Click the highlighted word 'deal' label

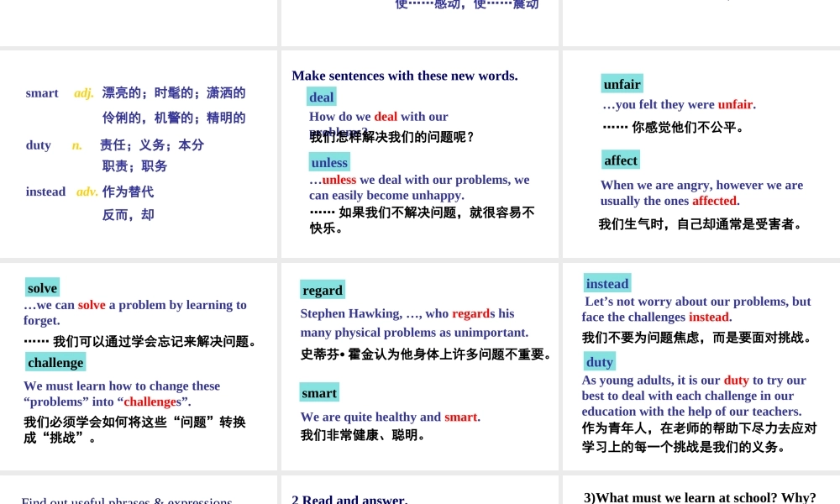pos(322,97)
